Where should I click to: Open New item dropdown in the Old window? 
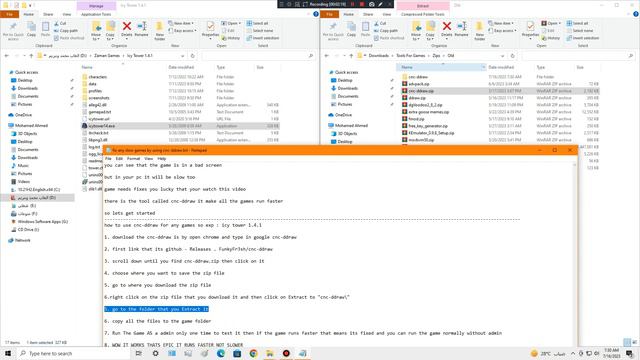(x=501, y=23)
